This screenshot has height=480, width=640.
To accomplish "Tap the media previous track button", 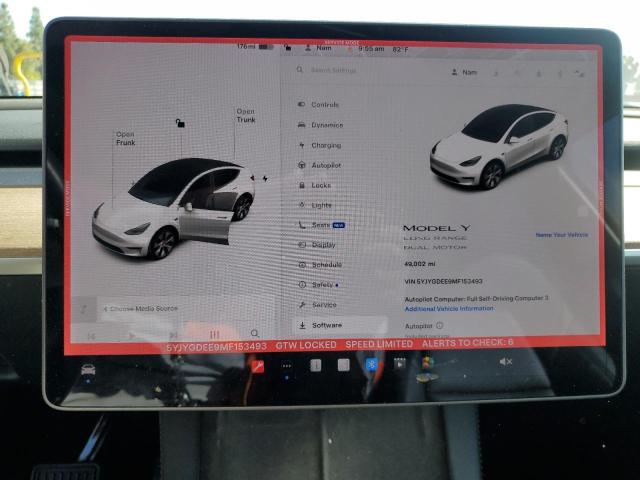I will [91, 336].
